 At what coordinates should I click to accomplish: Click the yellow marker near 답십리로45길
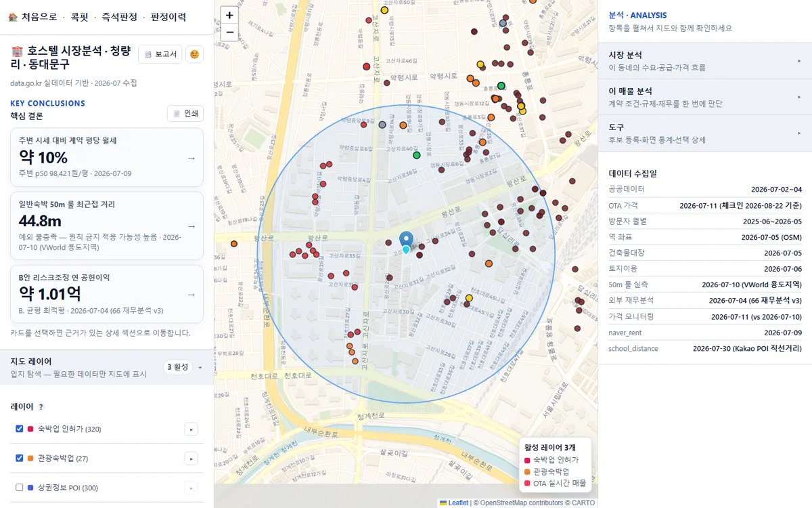(x=469, y=298)
